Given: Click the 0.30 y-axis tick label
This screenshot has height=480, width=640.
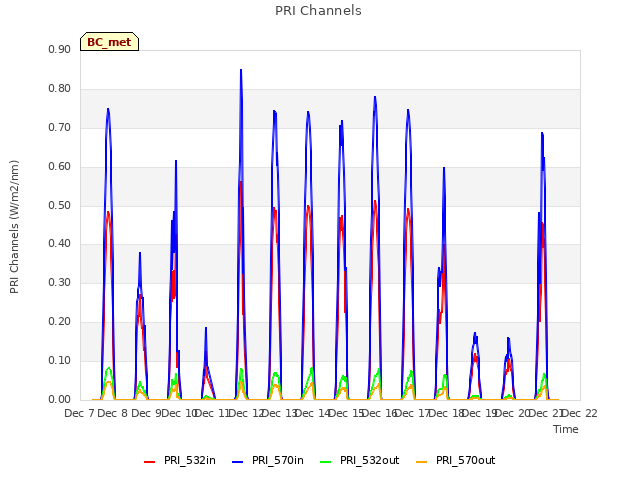Looking at the screenshot, I should pos(60,282).
